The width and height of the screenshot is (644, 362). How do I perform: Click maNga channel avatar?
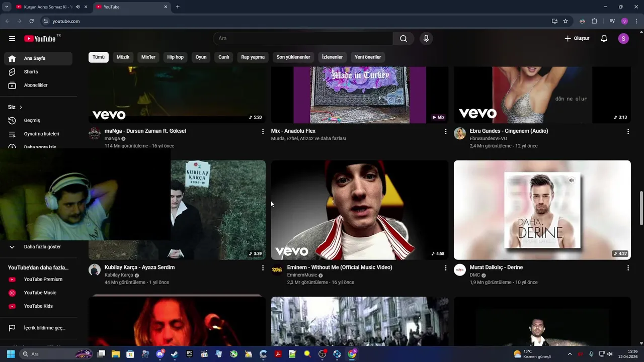tap(95, 133)
